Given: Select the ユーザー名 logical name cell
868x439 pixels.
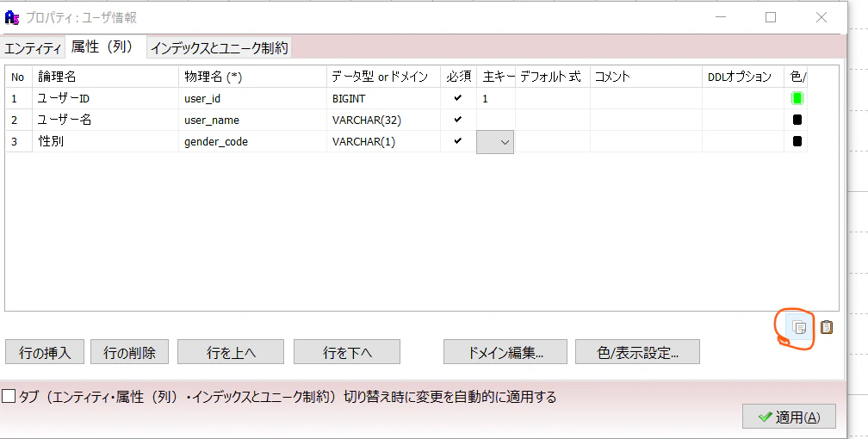Looking at the screenshot, I should click(106, 120).
